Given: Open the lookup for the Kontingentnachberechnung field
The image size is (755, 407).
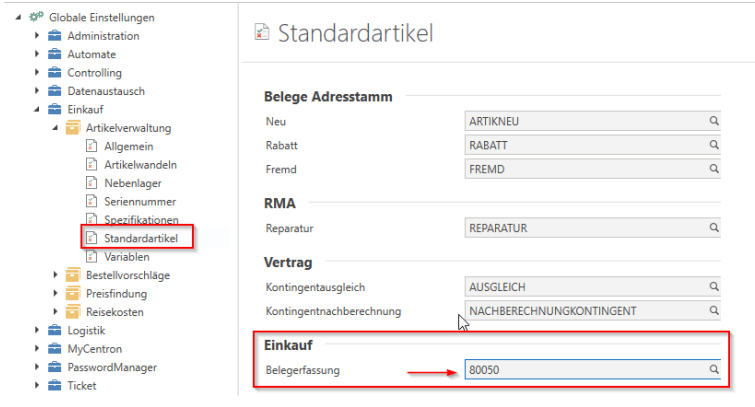Looking at the screenshot, I should [714, 311].
